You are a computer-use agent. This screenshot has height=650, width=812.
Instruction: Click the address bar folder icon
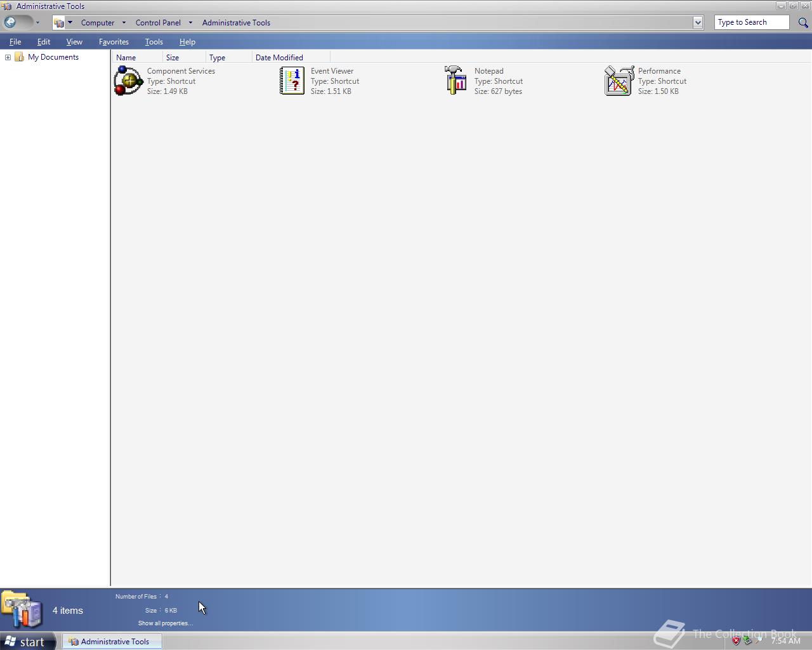click(x=59, y=23)
